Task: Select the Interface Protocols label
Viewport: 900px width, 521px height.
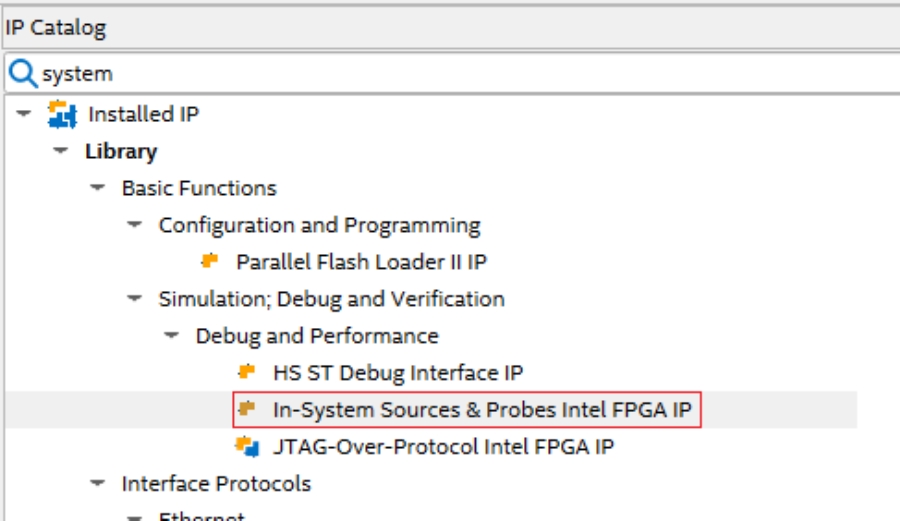Action: [x=216, y=483]
